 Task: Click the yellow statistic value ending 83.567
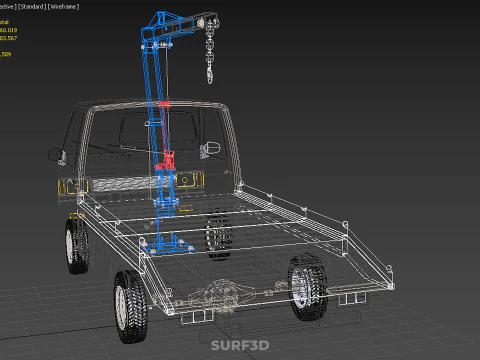point(8,38)
